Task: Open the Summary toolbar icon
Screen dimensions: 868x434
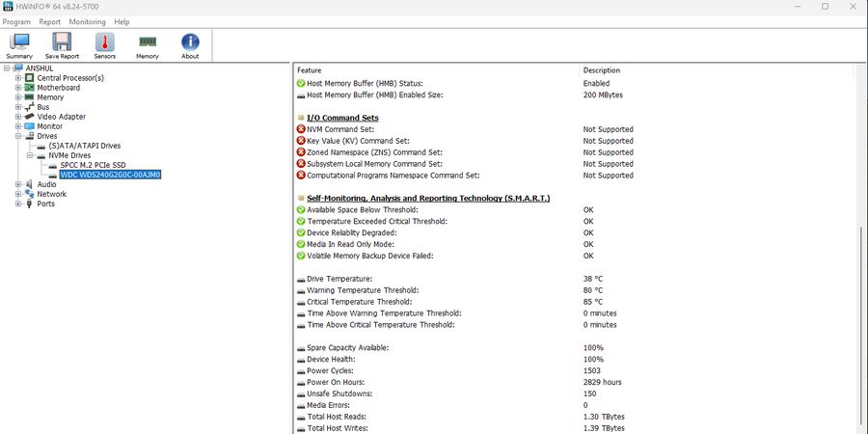Action: (19, 44)
